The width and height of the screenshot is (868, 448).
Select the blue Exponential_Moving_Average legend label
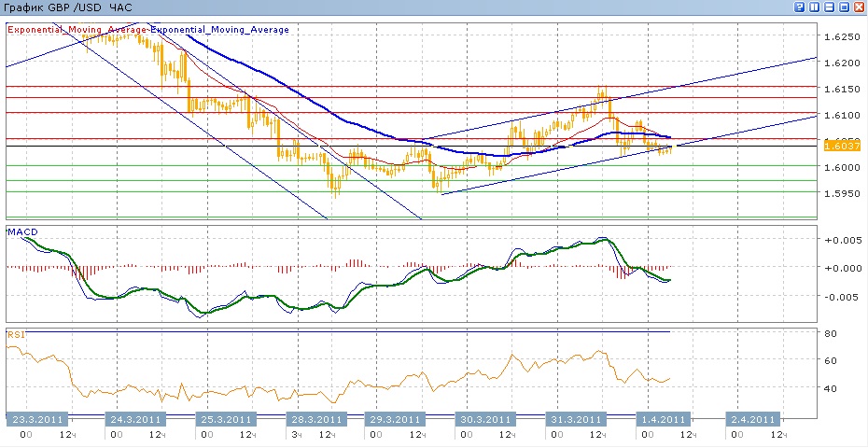point(220,30)
